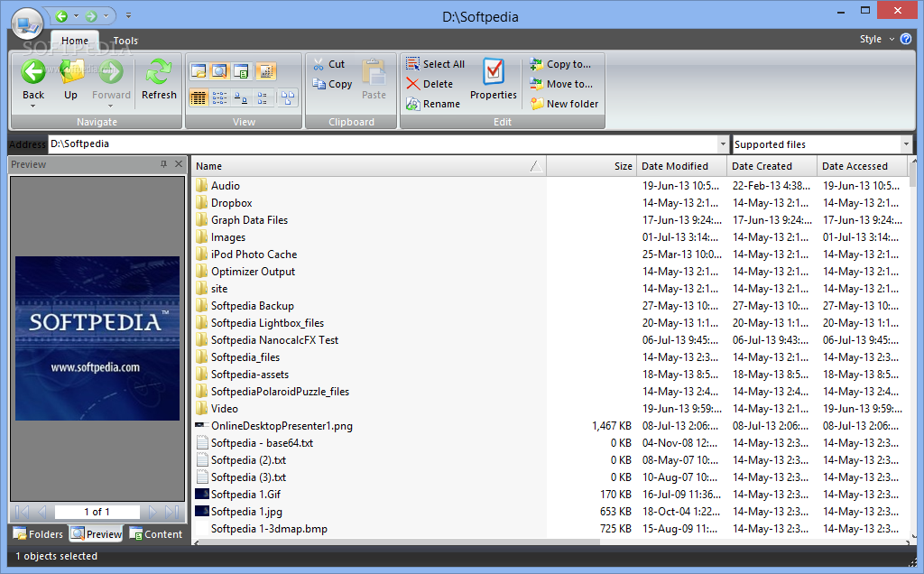Screen dimensions: 924x574
Task: Refresh the current folder listing
Action: tap(159, 79)
